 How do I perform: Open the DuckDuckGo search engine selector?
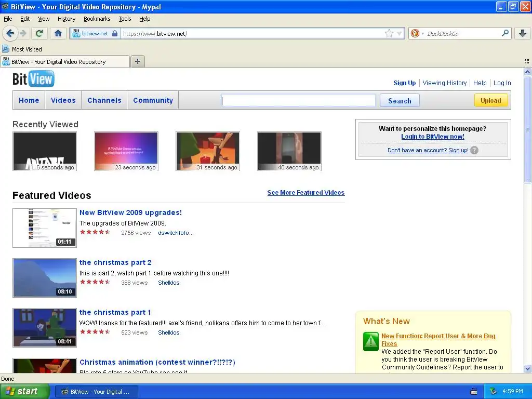coord(417,33)
